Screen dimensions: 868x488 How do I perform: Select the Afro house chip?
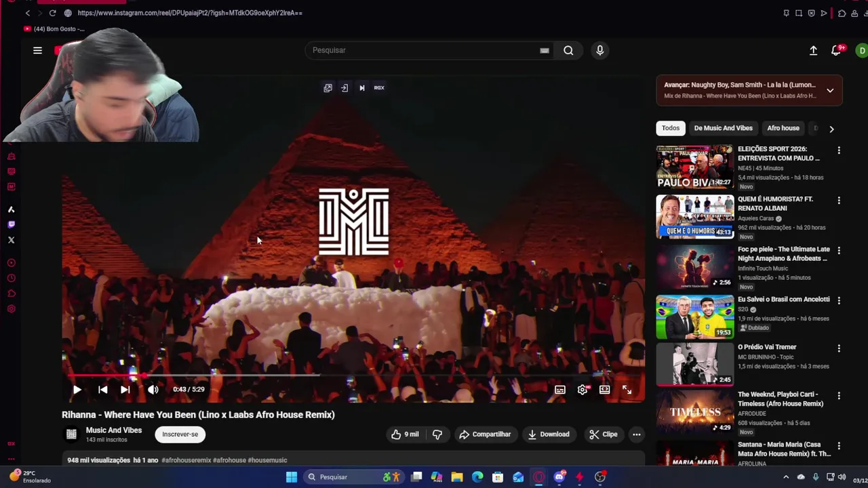(783, 128)
